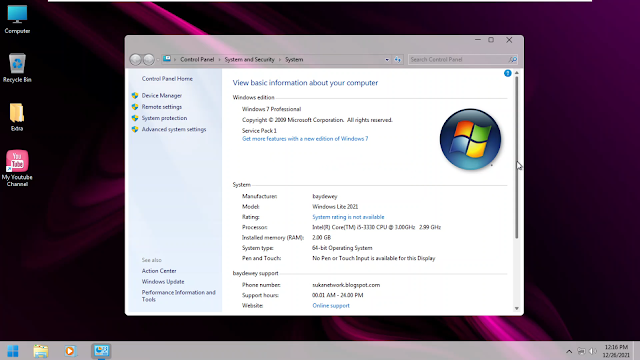The width and height of the screenshot is (640, 360).
Task: Click the shield icon beside Device Manager
Action: tap(135, 96)
